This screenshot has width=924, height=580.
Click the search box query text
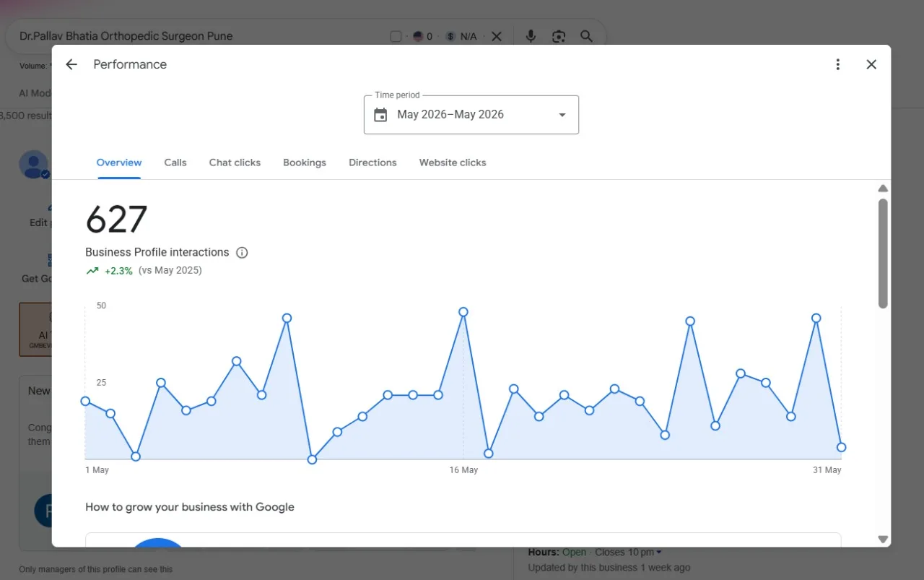coord(126,36)
